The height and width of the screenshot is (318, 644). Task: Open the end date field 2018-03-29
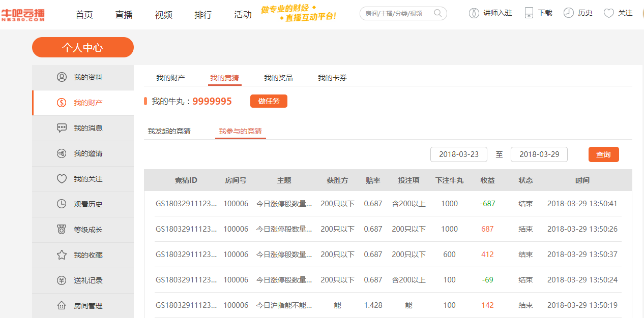tap(539, 154)
